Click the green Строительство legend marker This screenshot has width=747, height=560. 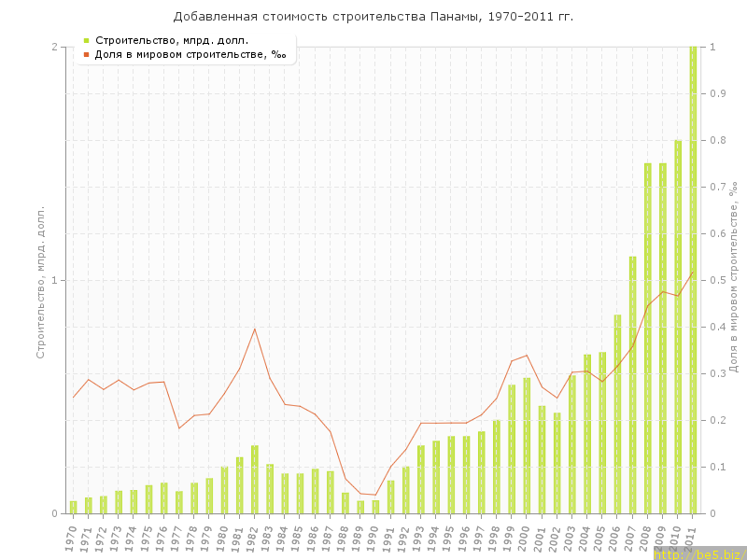[x=86, y=40]
